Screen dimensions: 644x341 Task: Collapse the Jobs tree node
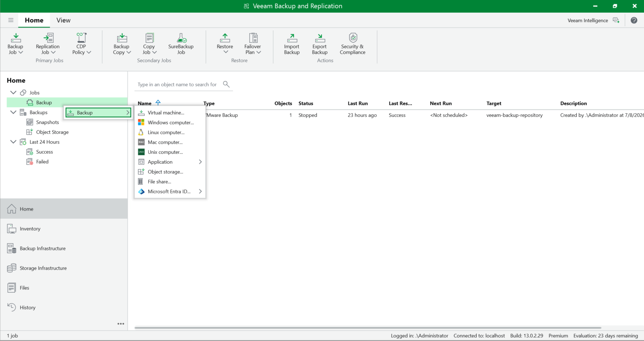13,92
